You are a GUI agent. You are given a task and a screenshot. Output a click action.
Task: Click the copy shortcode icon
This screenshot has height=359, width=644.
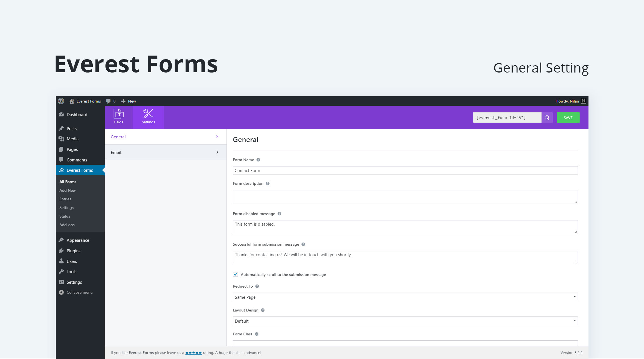point(546,117)
